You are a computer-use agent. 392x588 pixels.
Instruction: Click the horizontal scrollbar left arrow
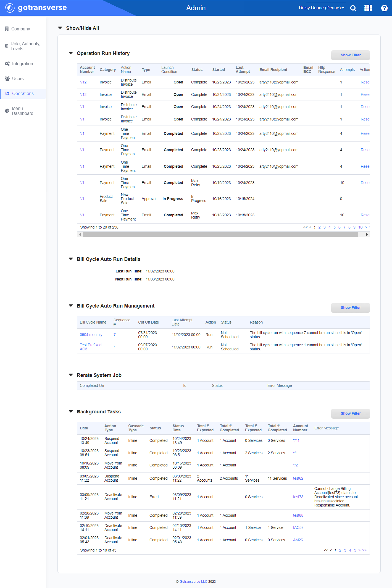[80, 234]
